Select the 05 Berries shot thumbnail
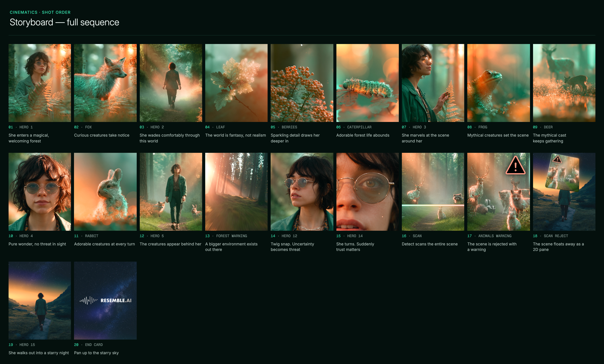 coord(302,83)
